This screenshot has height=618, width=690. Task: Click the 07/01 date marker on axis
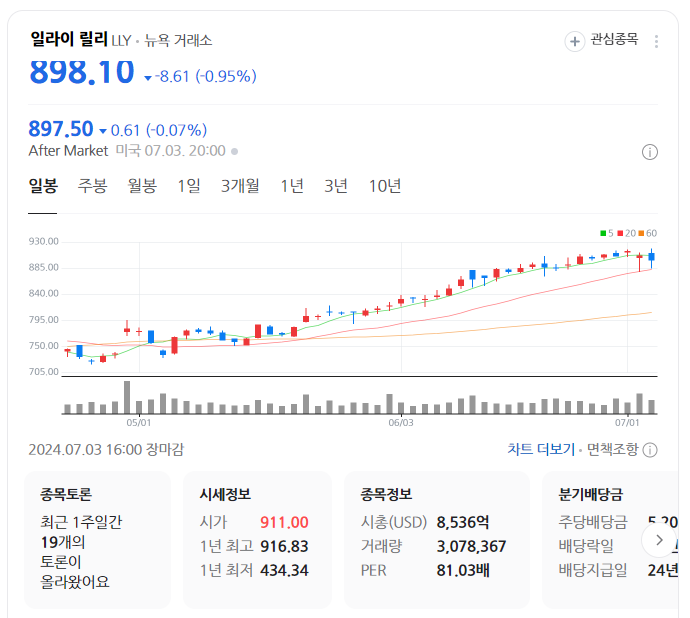[627, 423]
